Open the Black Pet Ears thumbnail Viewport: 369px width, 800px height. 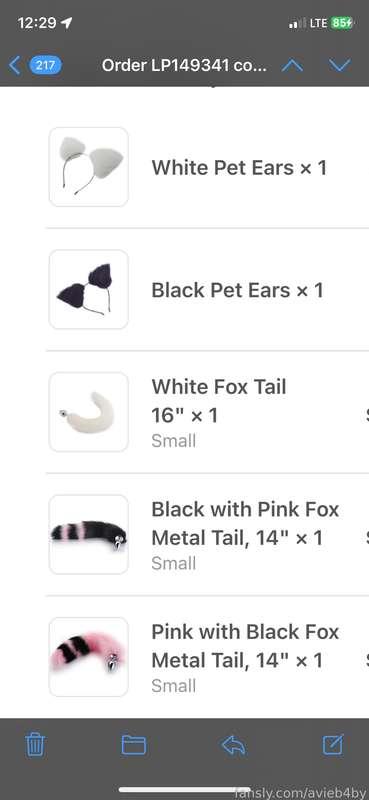point(89,289)
